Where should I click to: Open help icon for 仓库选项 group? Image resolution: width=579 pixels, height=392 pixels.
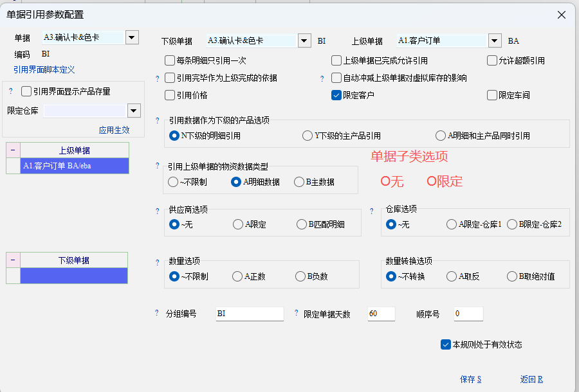(x=372, y=211)
